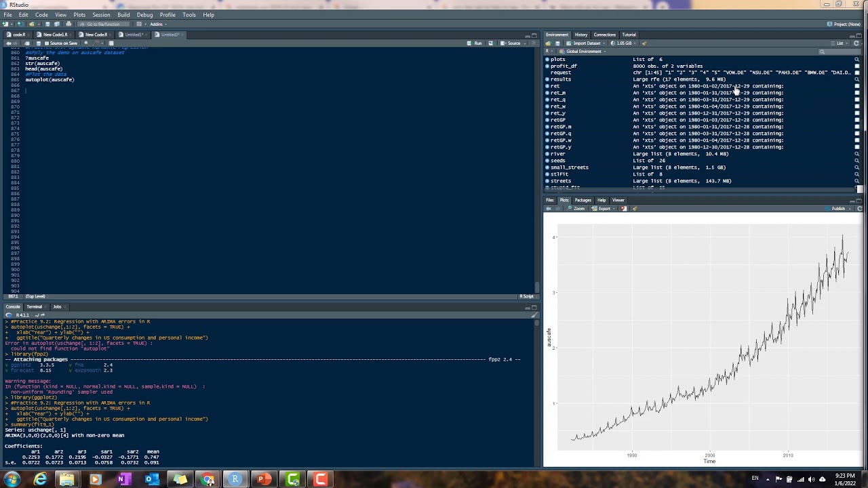This screenshot has width=868, height=488.
Task: Click the Compile Report notebook icon
Action: 111,43
